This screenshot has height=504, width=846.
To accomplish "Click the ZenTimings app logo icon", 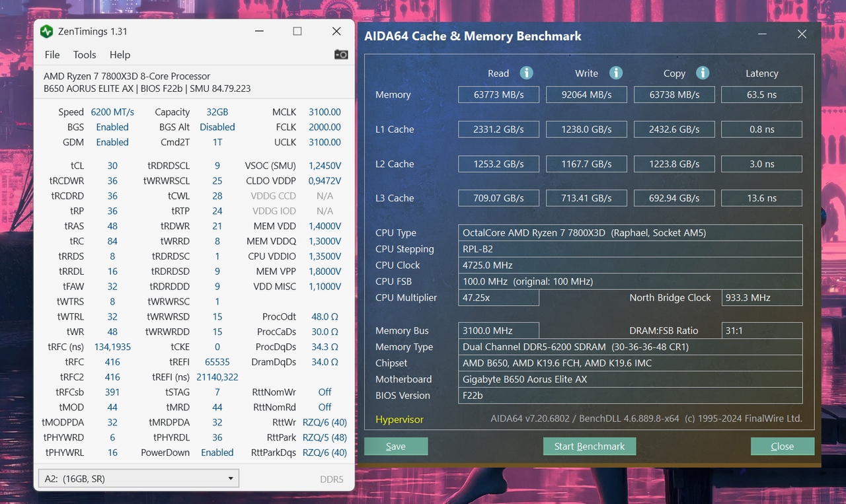I will click(46, 31).
